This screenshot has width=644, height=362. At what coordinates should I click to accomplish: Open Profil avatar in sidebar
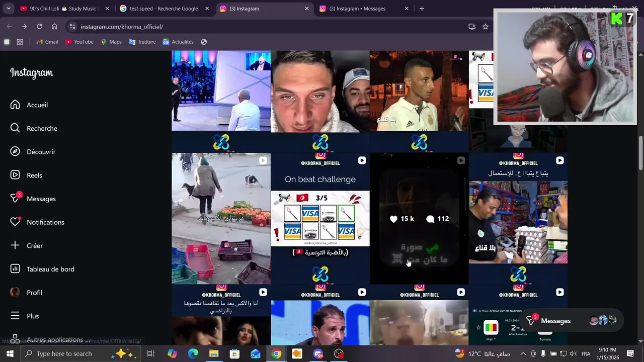point(26,293)
